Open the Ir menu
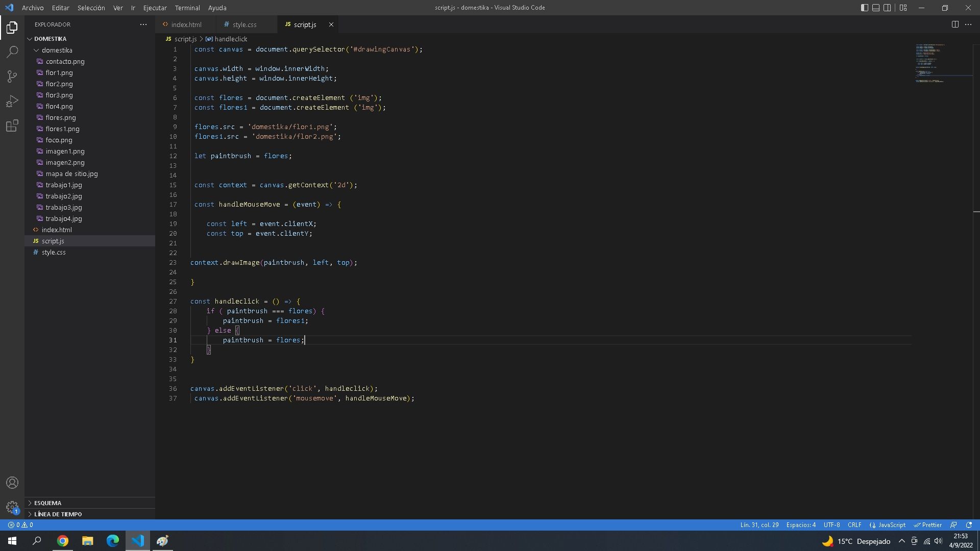This screenshot has width=980, height=551. [133, 8]
